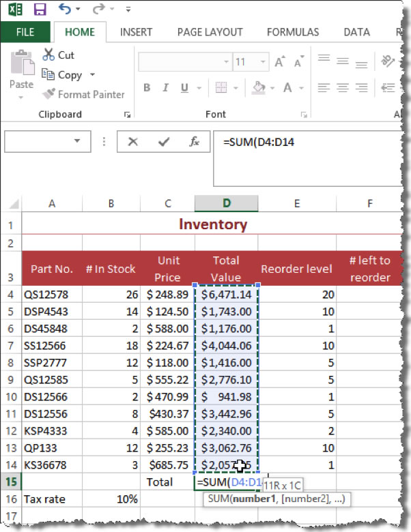The image size is (411, 532).
Task: Click the Cut scissors button
Action: pyautogui.click(x=59, y=55)
